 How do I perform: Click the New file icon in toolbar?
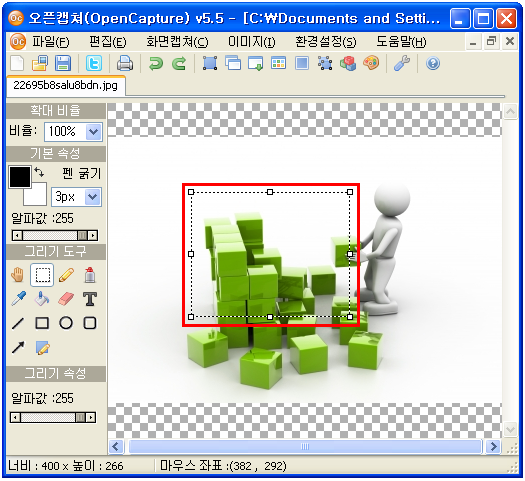[17, 63]
